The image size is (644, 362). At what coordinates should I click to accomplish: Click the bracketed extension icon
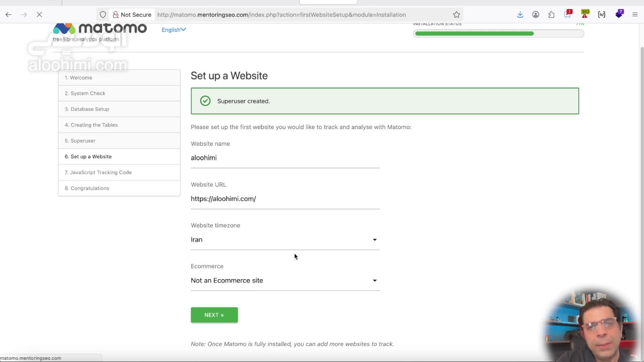[602, 14]
